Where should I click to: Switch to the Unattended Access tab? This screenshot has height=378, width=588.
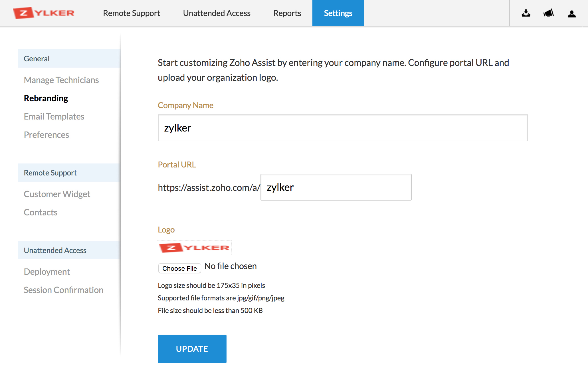pyautogui.click(x=217, y=13)
